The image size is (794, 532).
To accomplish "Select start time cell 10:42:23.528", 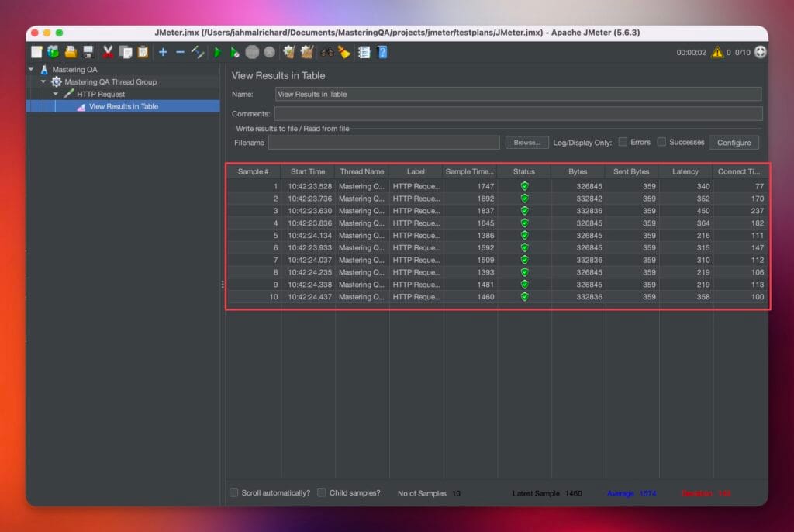I will coord(310,186).
